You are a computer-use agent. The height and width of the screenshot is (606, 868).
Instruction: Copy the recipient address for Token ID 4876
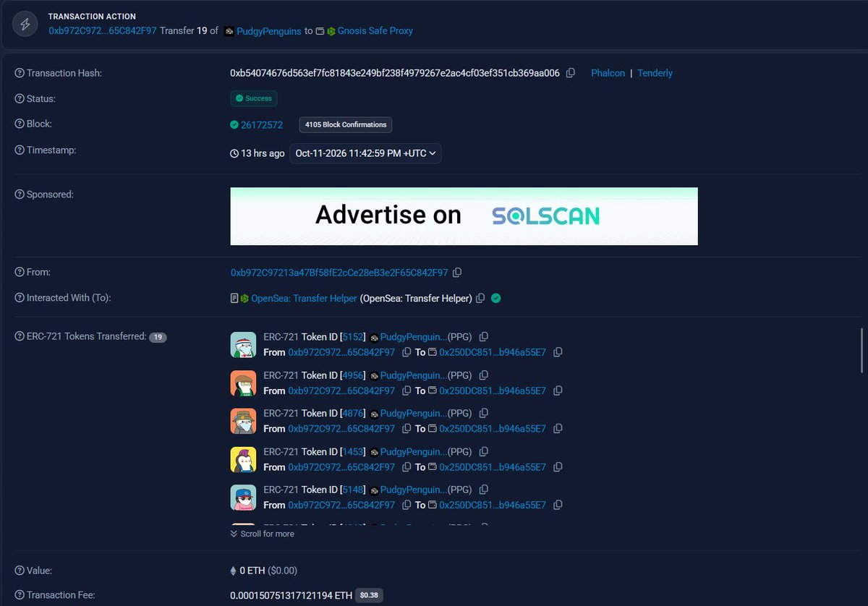558,429
